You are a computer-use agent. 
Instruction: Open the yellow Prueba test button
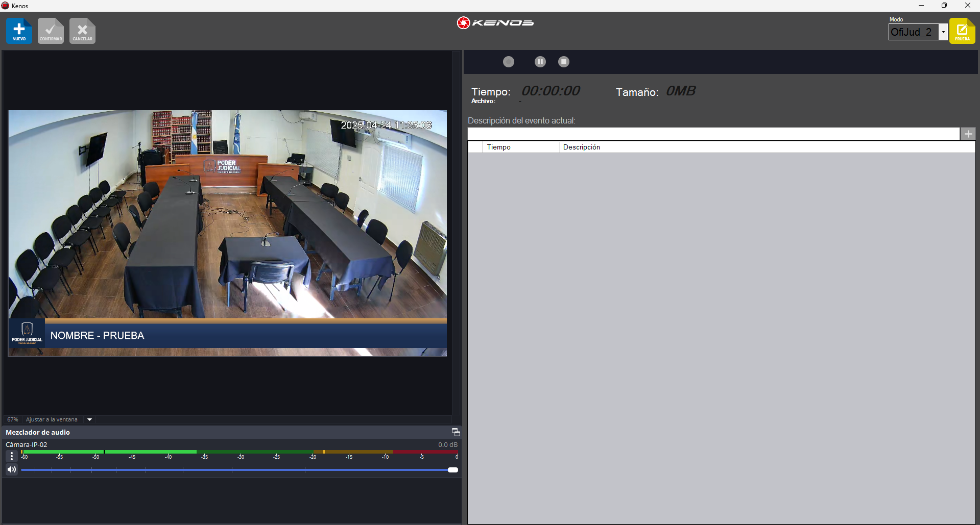click(962, 31)
